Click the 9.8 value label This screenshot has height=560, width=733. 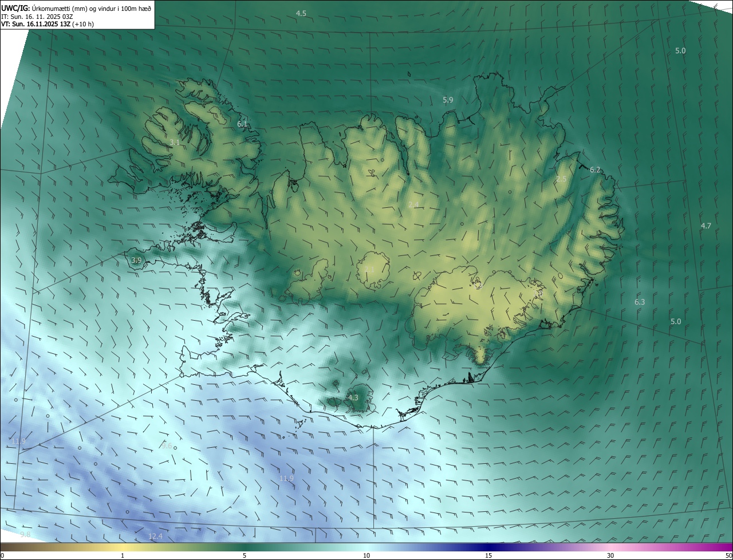pyautogui.click(x=25, y=535)
